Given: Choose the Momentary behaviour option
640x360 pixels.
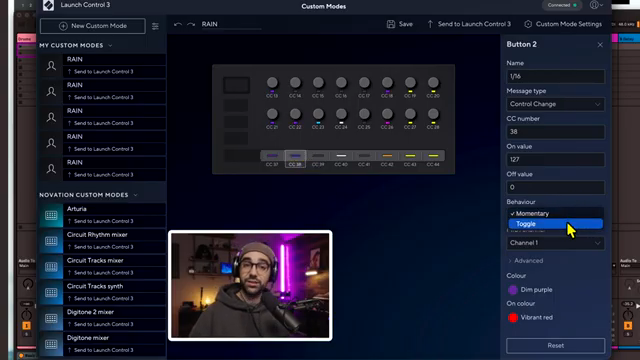Looking at the screenshot, I should coord(556,213).
